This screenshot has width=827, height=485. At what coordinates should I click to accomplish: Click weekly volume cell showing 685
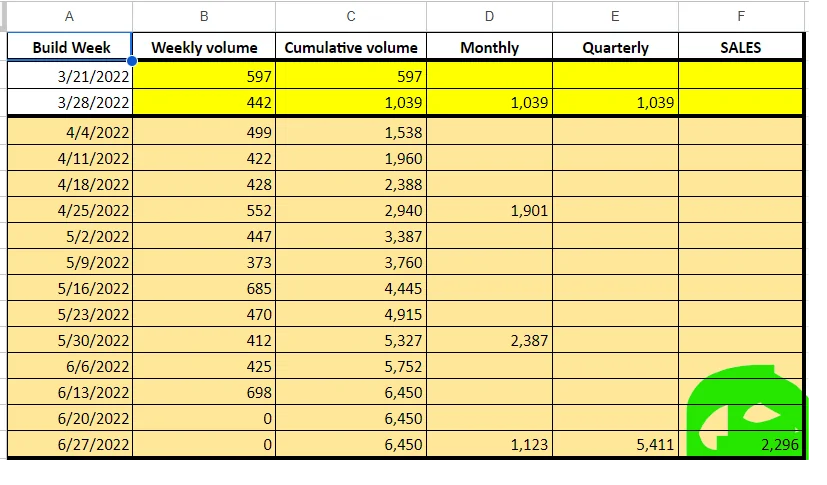point(204,288)
